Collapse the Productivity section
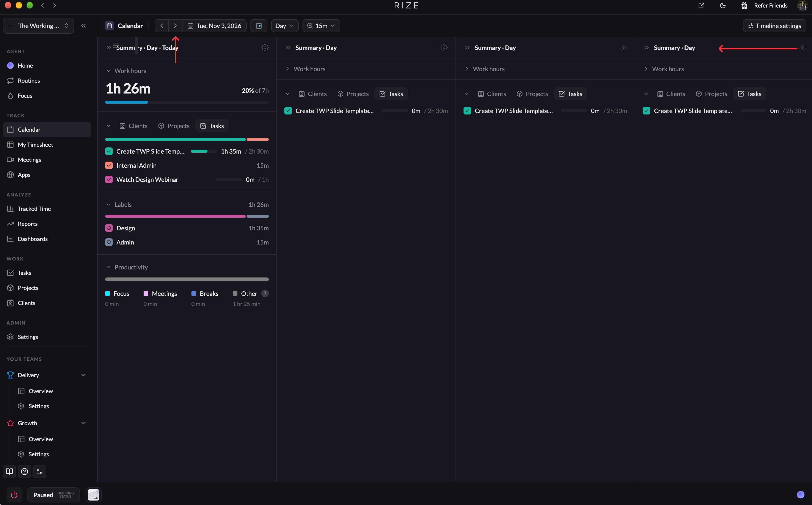The height and width of the screenshot is (505, 812). pos(108,267)
